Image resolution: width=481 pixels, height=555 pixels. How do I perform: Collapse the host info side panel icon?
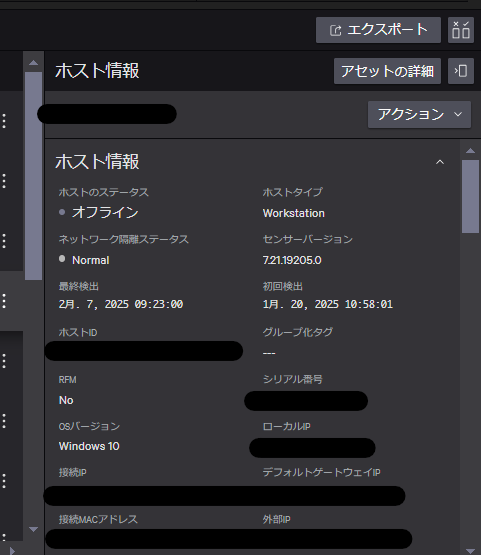click(x=461, y=71)
